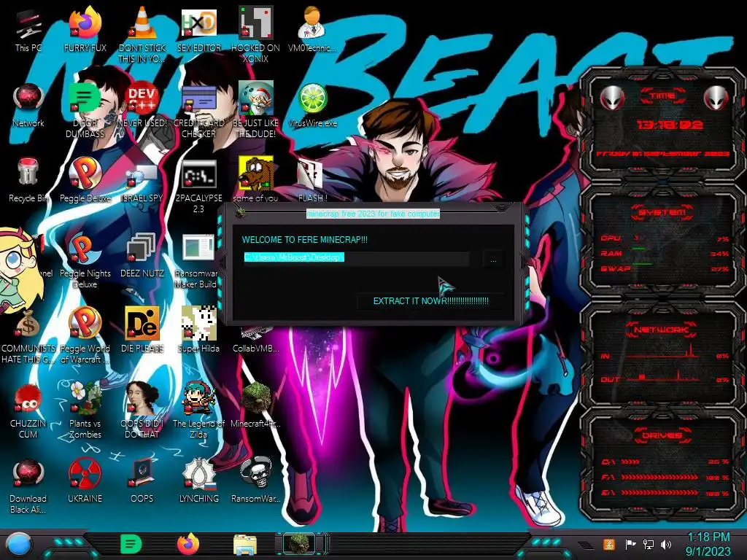Open the DEV C++ NEVER USED shortcut
This screenshot has width=747, height=560.
tap(142, 105)
